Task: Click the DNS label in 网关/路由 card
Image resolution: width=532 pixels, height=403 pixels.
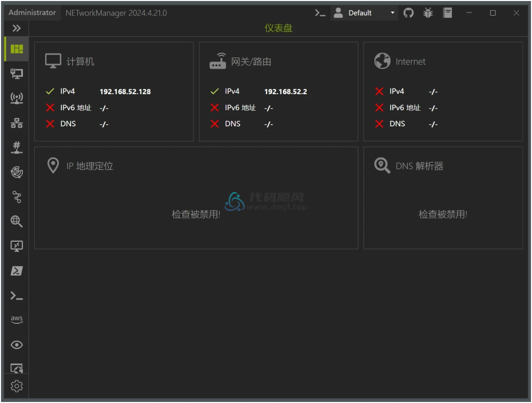Action: pyautogui.click(x=233, y=124)
